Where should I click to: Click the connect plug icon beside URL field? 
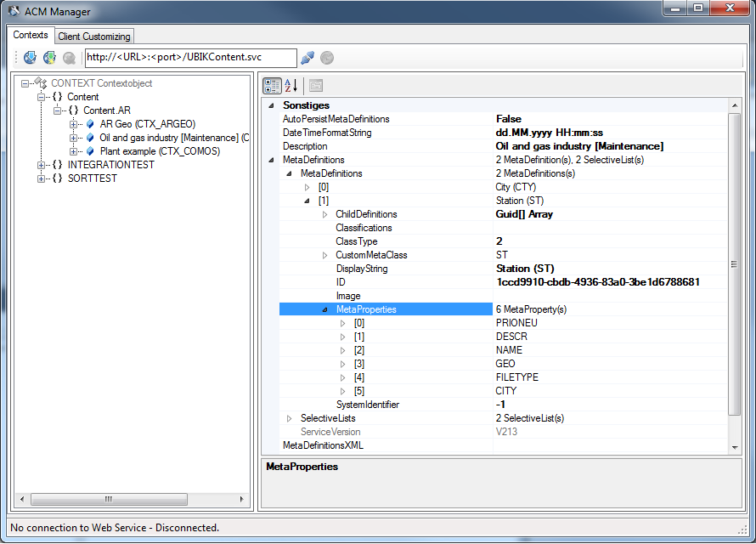[307, 58]
